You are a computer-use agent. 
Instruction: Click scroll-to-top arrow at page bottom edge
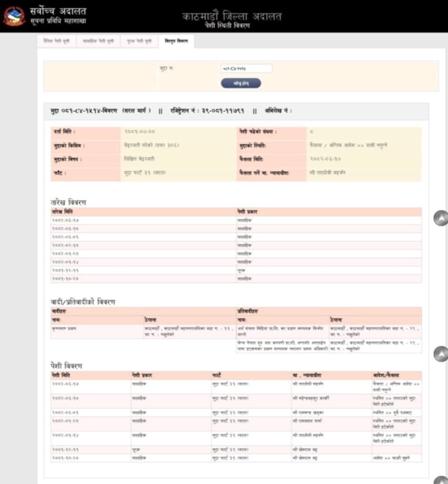440,480
